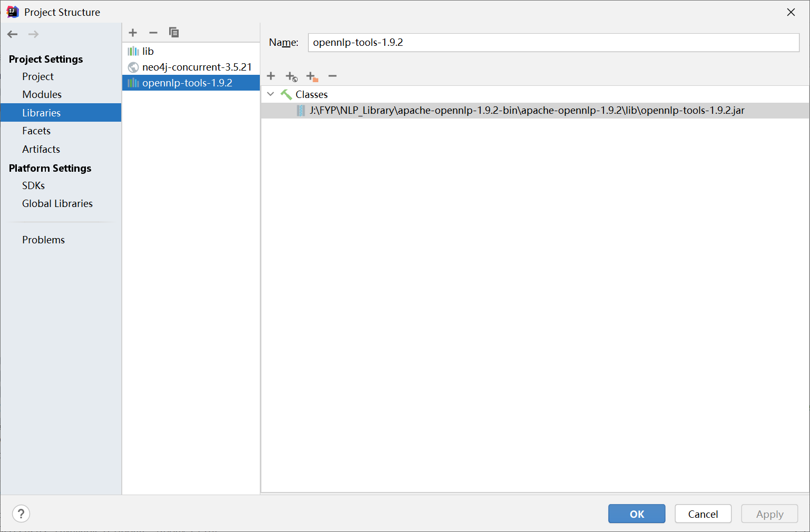The image size is (810, 532).
Task: Specify documentation URL with plus-globe icon
Action: pos(291,77)
